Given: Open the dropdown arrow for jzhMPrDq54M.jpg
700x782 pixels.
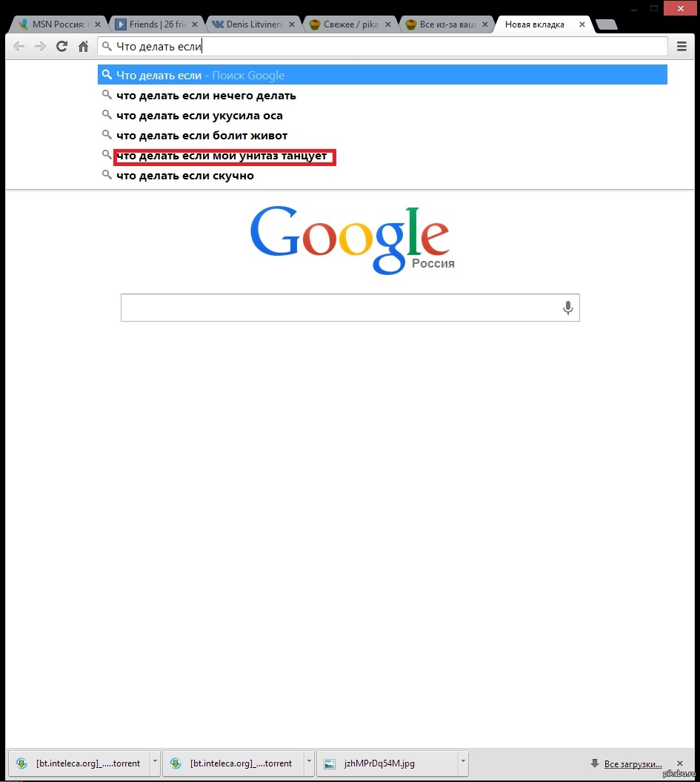Looking at the screenshot, I should pyautogui.click(x=463, y=761).
